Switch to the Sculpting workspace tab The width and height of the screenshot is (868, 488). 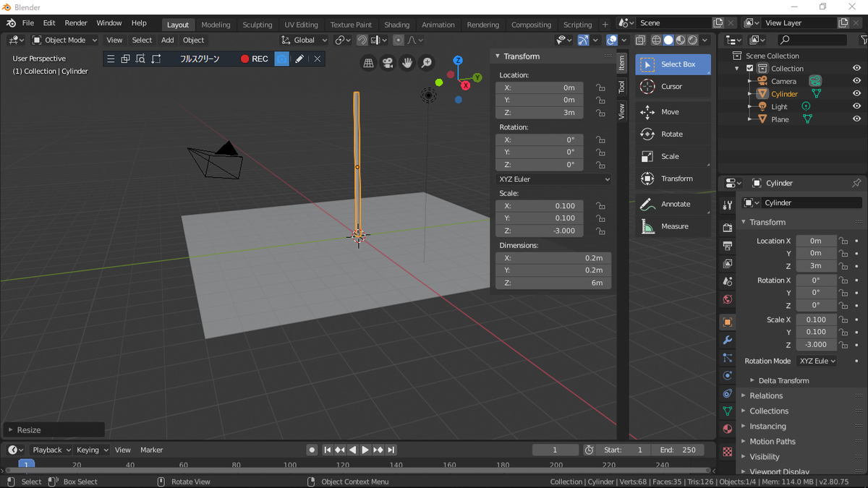[258, 25]
